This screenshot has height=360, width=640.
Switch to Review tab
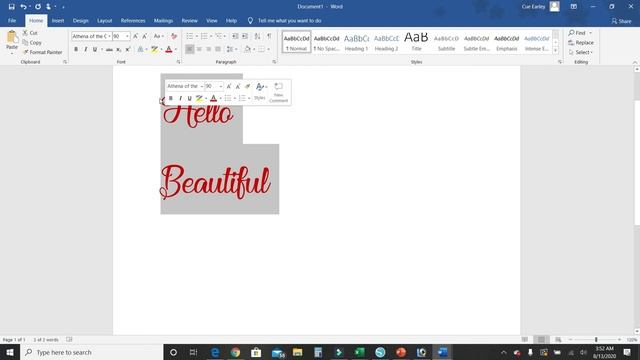tap(189, 20)
